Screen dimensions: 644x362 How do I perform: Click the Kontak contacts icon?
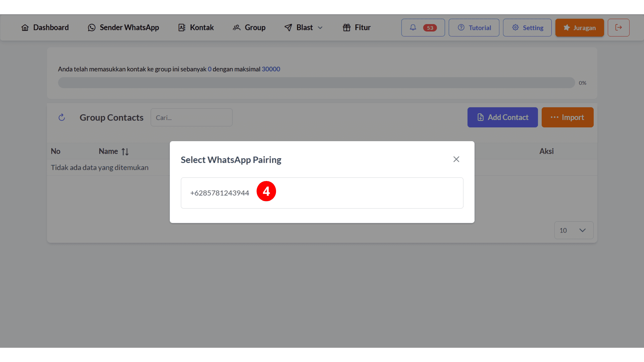pyautogui.click(x=182, y=27)
